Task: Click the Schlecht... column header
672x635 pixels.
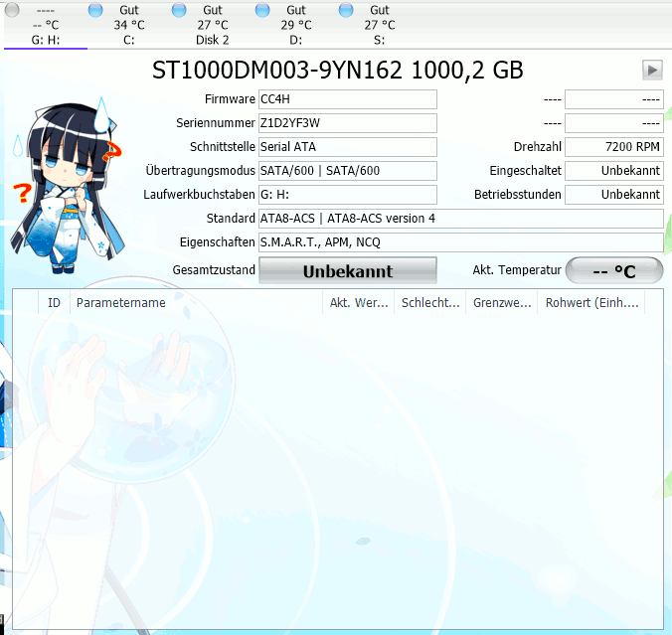Action: [429, 303]
